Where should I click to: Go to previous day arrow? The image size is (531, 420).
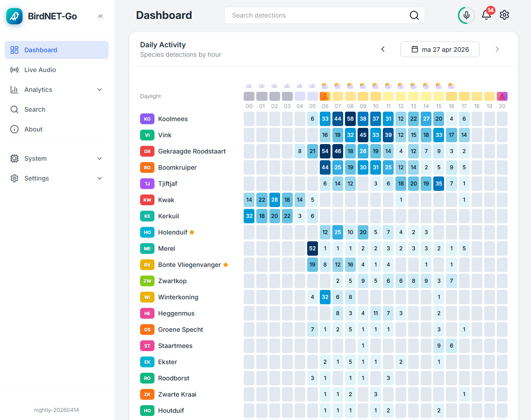click(383, 50)
